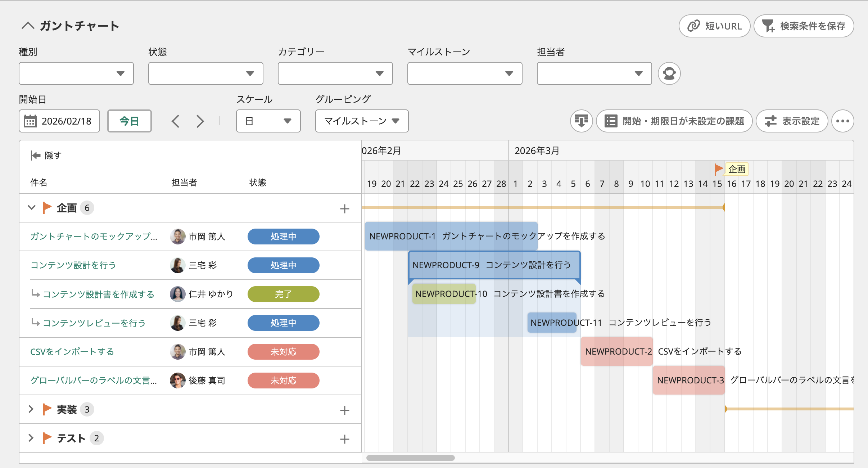Click the 今日 button to jump to today
Viewport: 868px width, 468px height.
[130, 121]
